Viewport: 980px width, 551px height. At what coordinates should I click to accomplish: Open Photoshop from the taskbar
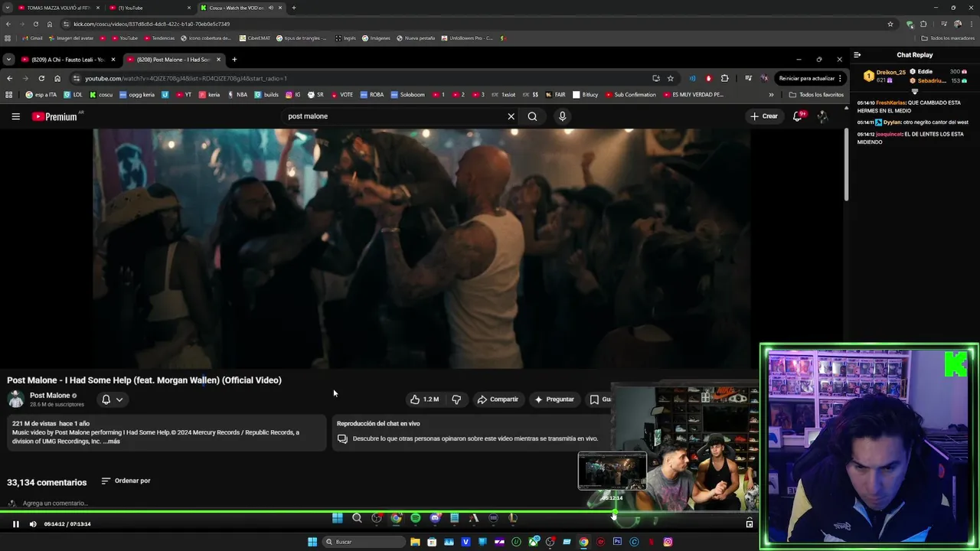(617, 542)
